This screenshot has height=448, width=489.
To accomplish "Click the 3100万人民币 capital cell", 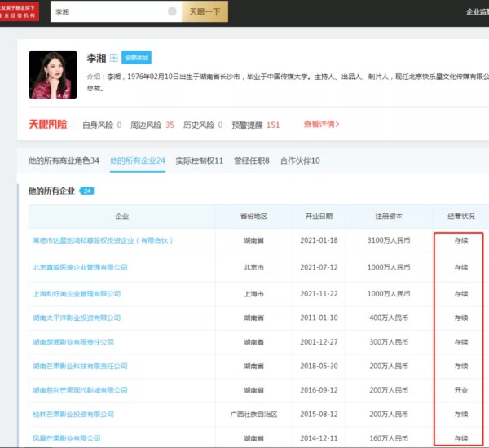I will click(x=389, y=240).
